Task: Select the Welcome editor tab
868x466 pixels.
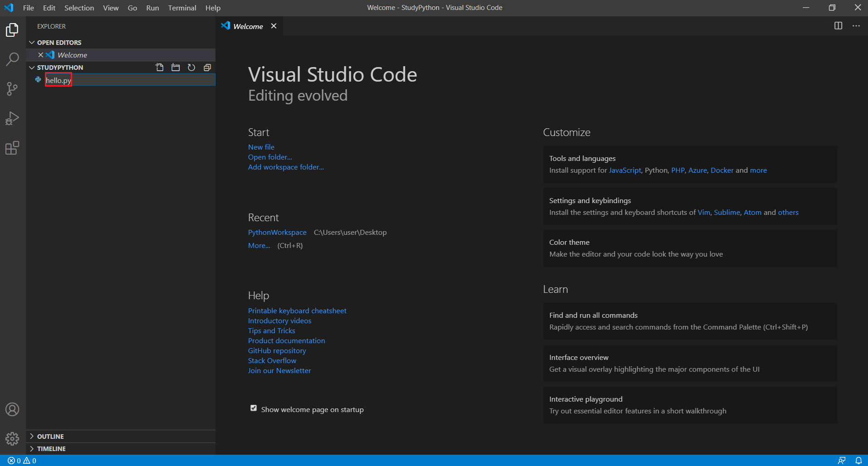Action: [x=248, y=26]
